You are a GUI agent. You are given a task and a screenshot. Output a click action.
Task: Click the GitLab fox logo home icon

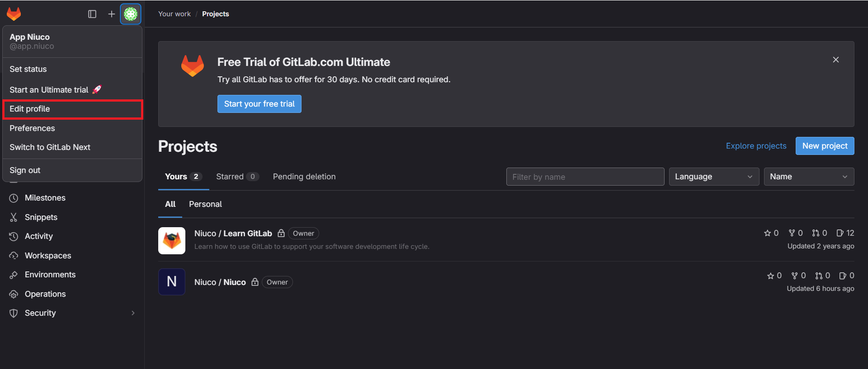point(14,14)
